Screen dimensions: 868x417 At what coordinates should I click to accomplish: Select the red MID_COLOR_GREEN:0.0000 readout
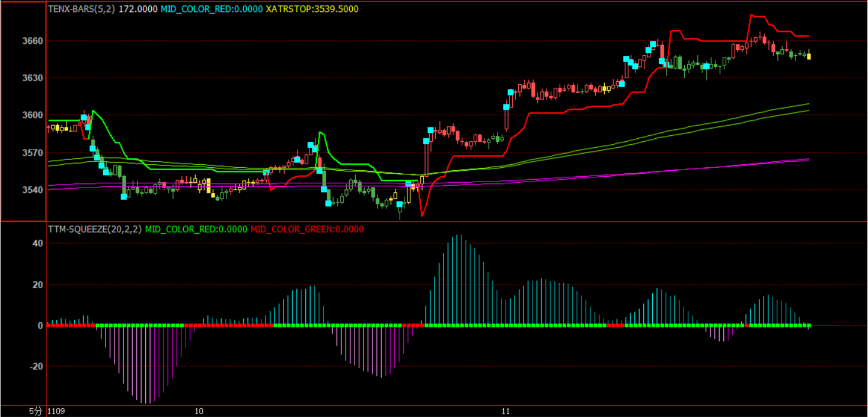[x=307, y=229]
